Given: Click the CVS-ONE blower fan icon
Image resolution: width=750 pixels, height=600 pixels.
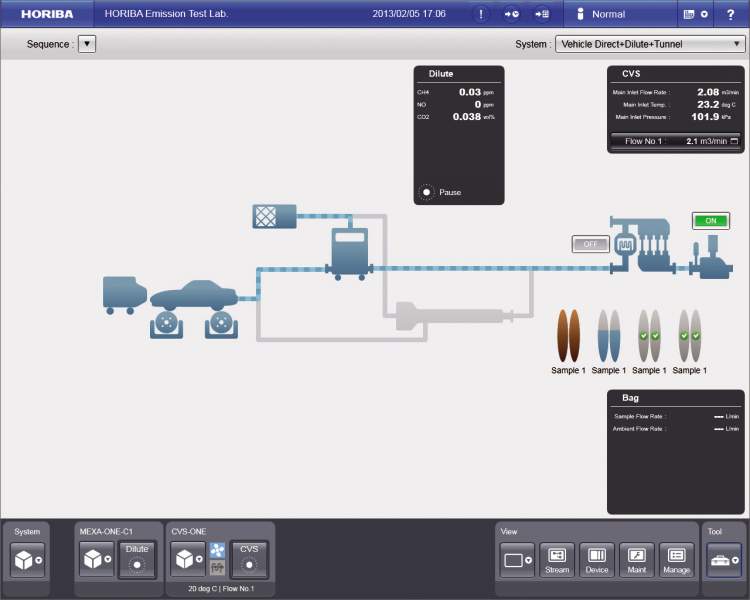Looking at the screenshot, I should [x=217, y=549].
